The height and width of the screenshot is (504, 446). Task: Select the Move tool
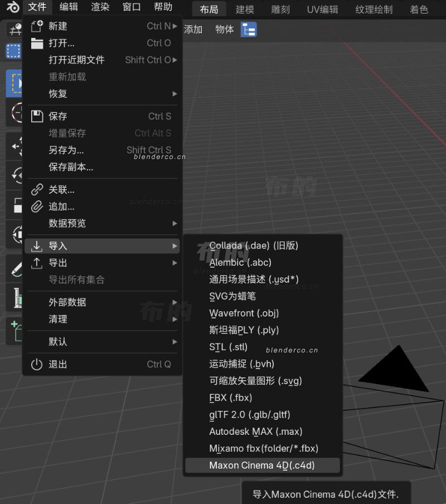pyautogui.click(x=14, y=146)
